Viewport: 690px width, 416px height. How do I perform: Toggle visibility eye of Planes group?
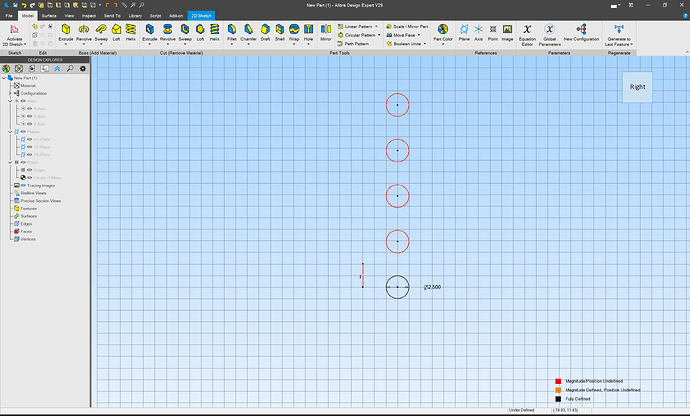[23, 132]
